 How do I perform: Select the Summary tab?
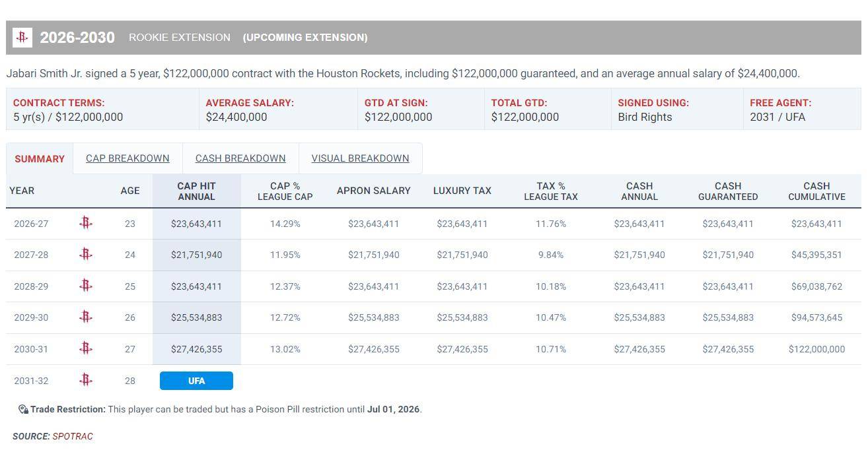(40, 159)
